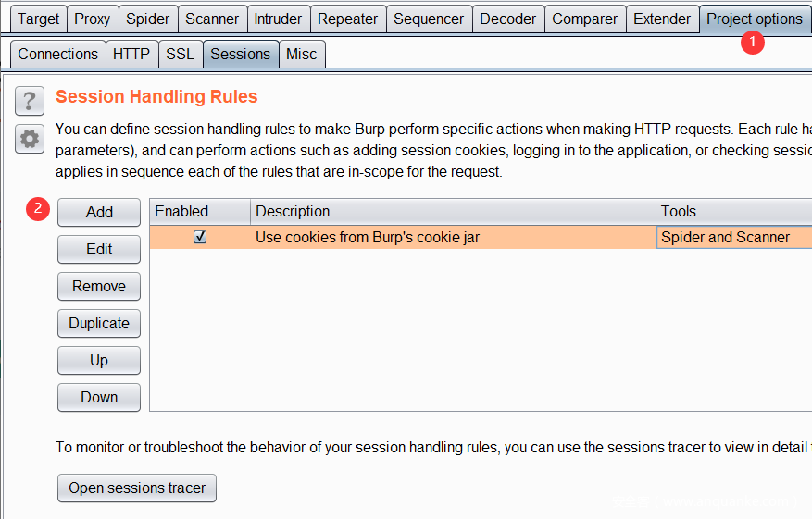812x519 pixels.
Task: Move the rule Down
Action: (x=99, y=397)
